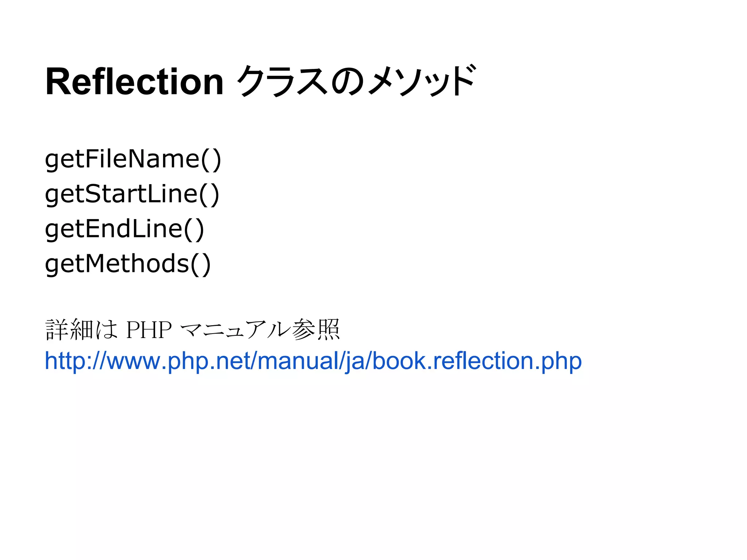The height and width of the screenshot is (560, 747).
Task: Click the word "Reflection" in the title
Action: (x=134, y=82)
